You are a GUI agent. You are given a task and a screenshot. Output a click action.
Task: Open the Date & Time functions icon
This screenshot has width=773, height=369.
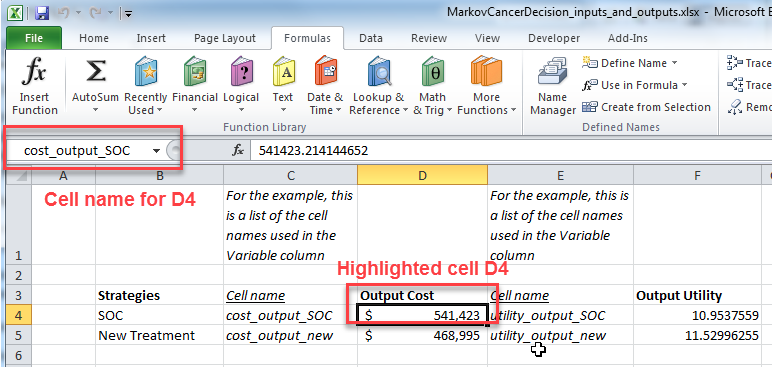(x=325, y=72)
